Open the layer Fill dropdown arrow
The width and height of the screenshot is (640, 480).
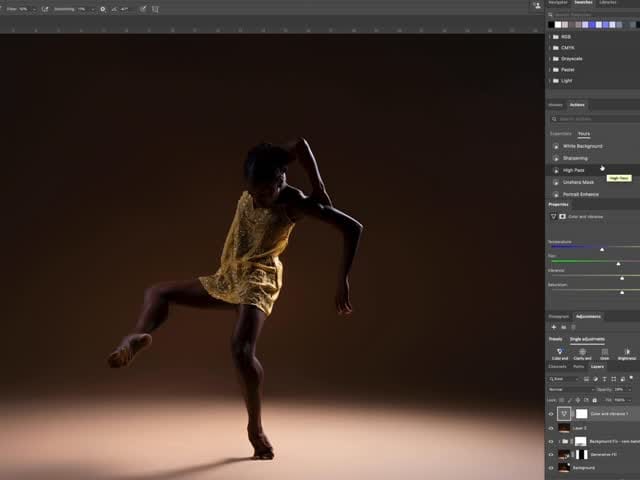630,400
